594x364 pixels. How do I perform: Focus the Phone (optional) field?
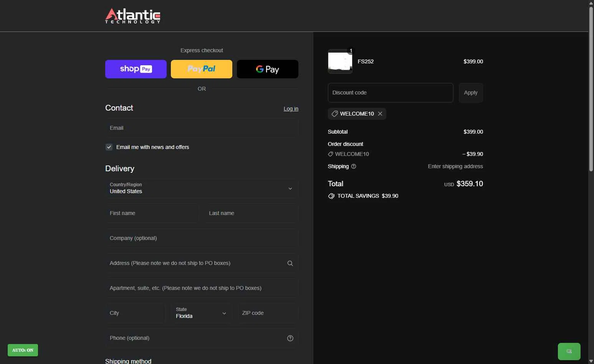pyautogui.click(x=202, y=338)
